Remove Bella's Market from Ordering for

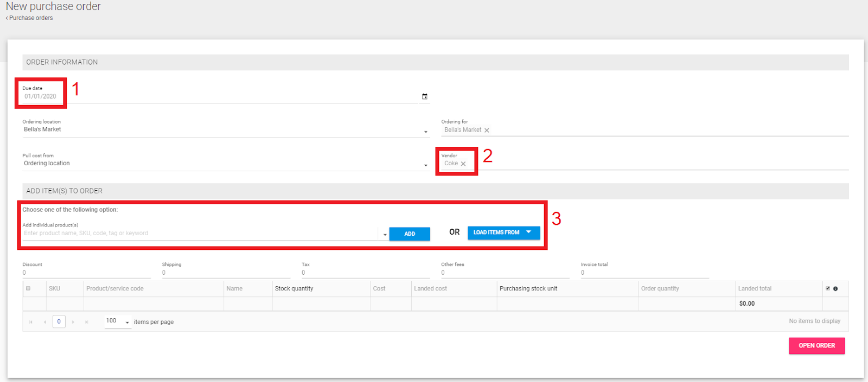tap(487, 130)
